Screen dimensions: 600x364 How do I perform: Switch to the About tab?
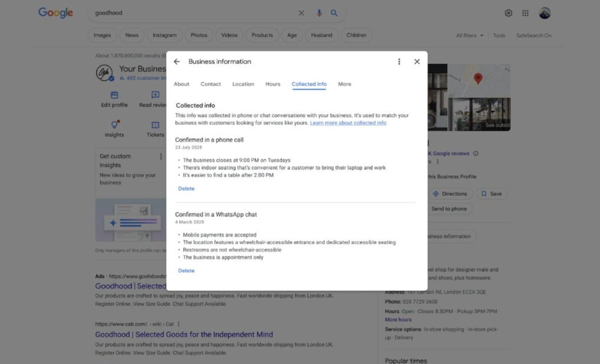pyautogui.click(x=181, y=84)
